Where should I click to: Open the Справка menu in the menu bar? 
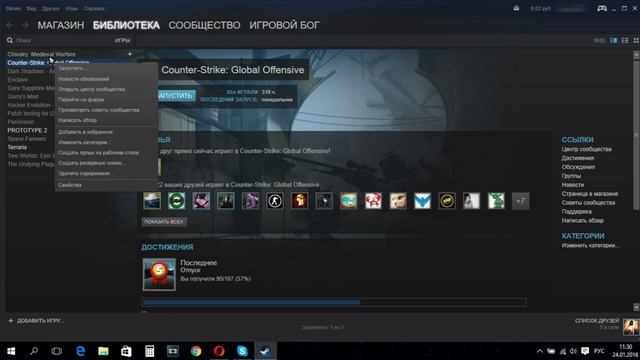point(94,9)
